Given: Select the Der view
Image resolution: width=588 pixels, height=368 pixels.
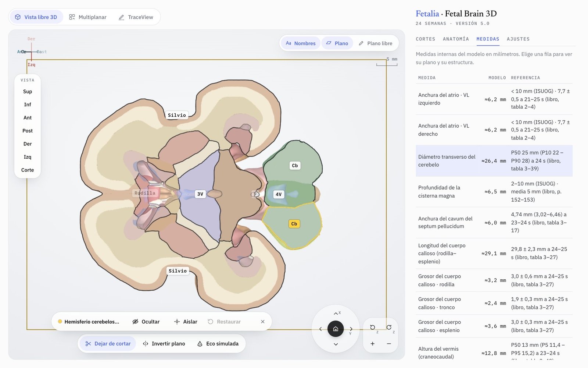Looking at the screenshot, I should (x=28, y=144).
